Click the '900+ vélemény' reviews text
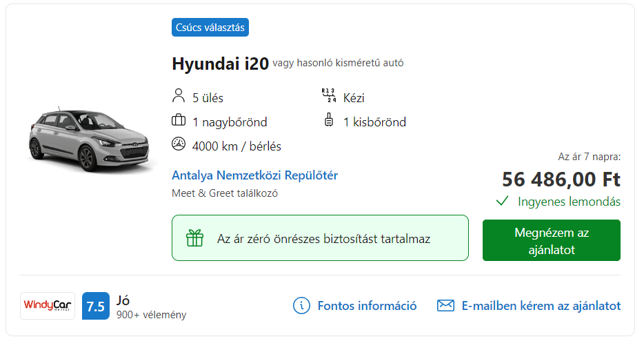The image size is (644, 339). point(151,315)
